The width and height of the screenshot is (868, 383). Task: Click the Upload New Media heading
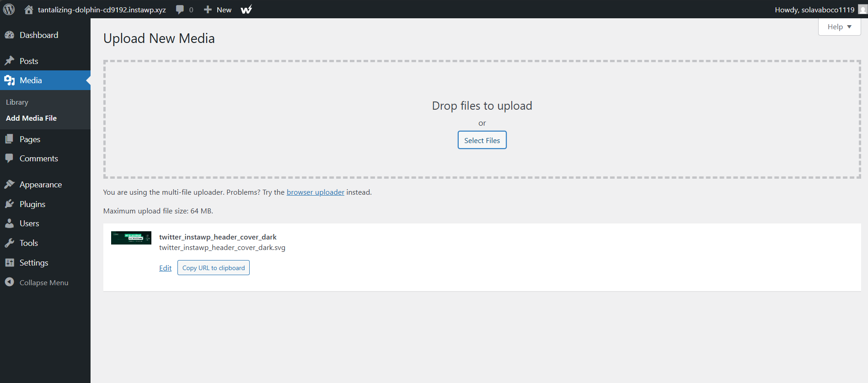pos(159,38)
